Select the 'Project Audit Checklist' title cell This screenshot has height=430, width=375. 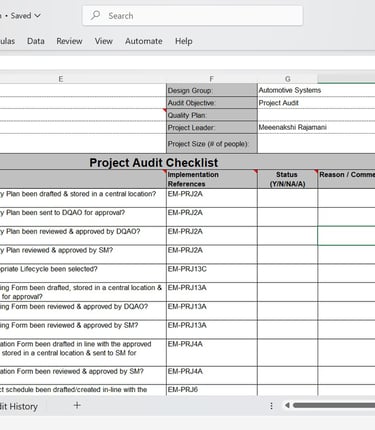[187, 162]
